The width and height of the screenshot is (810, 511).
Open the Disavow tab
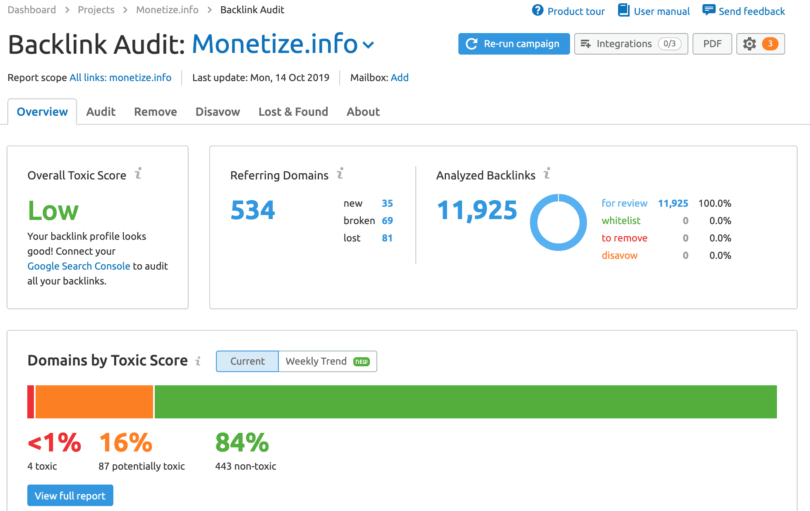click(x=217, y=112)
